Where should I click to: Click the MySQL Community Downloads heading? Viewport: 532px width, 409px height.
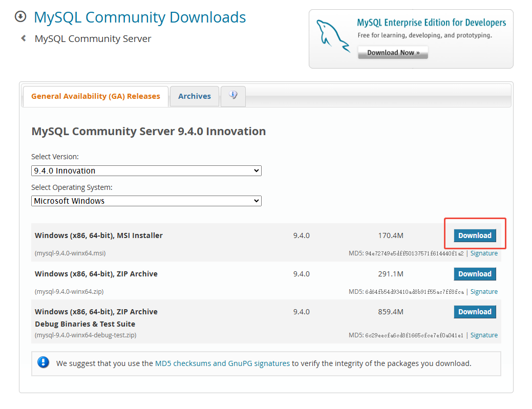pos(140,17)
